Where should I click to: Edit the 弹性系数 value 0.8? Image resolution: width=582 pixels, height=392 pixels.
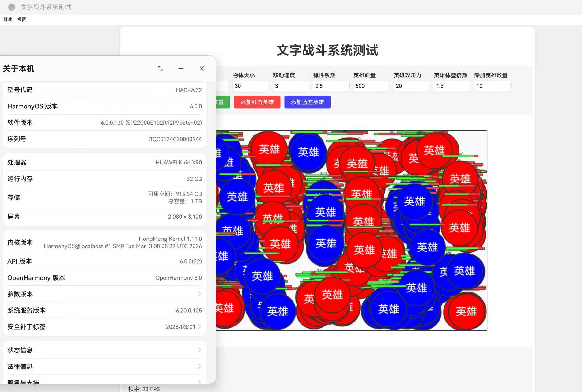[x=331, y=86]
